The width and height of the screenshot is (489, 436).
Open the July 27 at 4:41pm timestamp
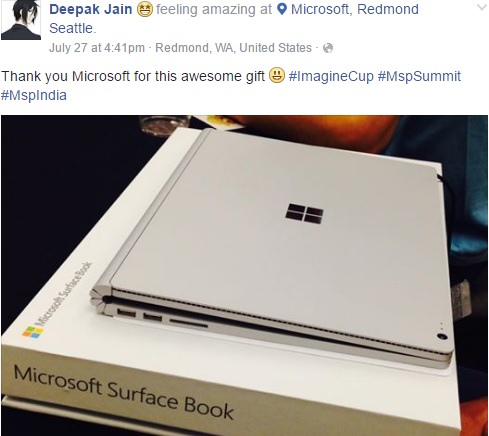pyautogui.click(x=97, y=48)
